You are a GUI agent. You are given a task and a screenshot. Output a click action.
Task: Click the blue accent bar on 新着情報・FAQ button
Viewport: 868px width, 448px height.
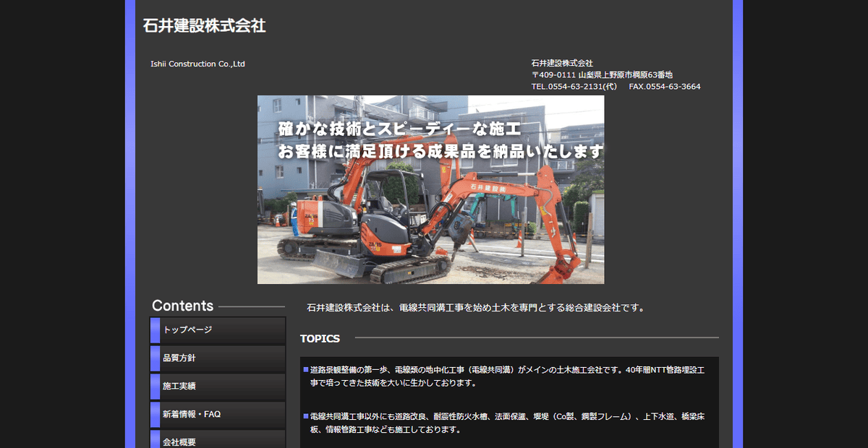tap(153, 414)
